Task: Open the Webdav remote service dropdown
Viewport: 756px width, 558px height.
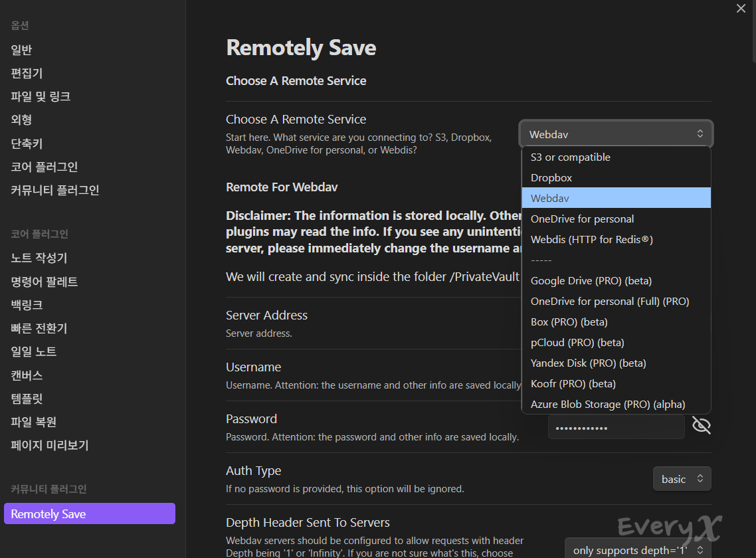Action: 616,134
